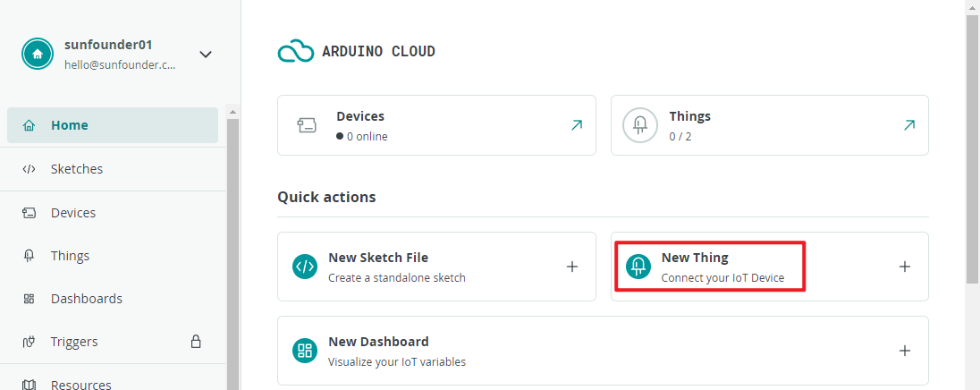980x390 pixels.
Task: Open the Devices summary card
Action: (436, 125)
